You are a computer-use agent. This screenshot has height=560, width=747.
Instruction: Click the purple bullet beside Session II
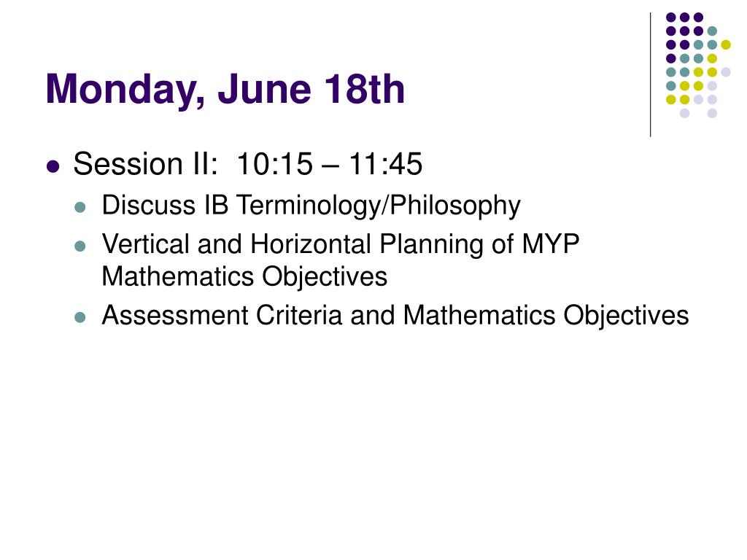click(x=53, y=167)
